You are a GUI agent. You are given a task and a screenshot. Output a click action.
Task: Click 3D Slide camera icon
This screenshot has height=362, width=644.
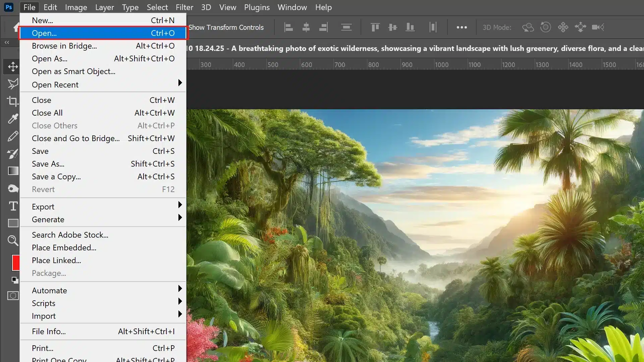[x=580, y=27]
